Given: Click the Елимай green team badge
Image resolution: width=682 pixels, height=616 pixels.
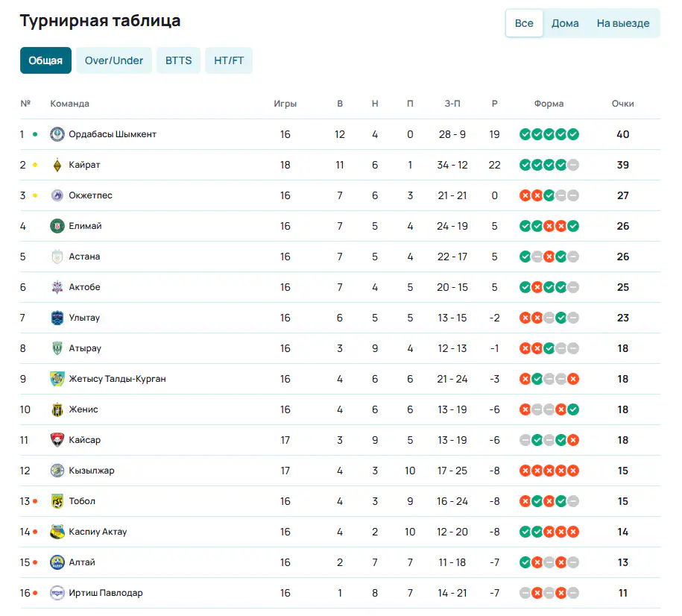Looking at the screenshot, I should [x=57, y=226].
